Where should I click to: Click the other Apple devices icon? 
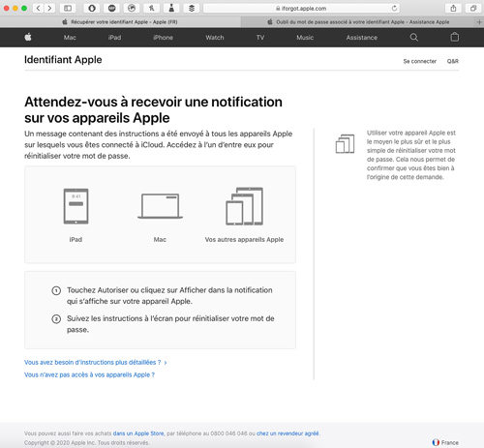point(245,206)
